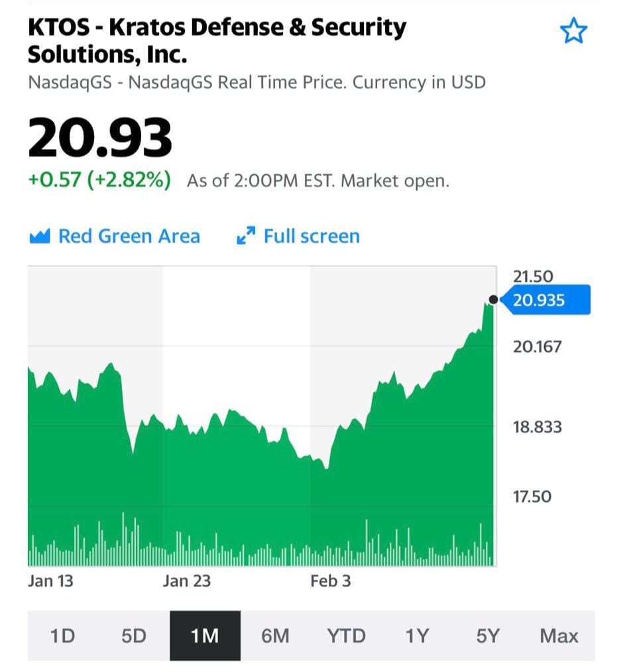Show the 1Y price history
The height and width of the screenshot is (672, 627).
tap(417, 636)
